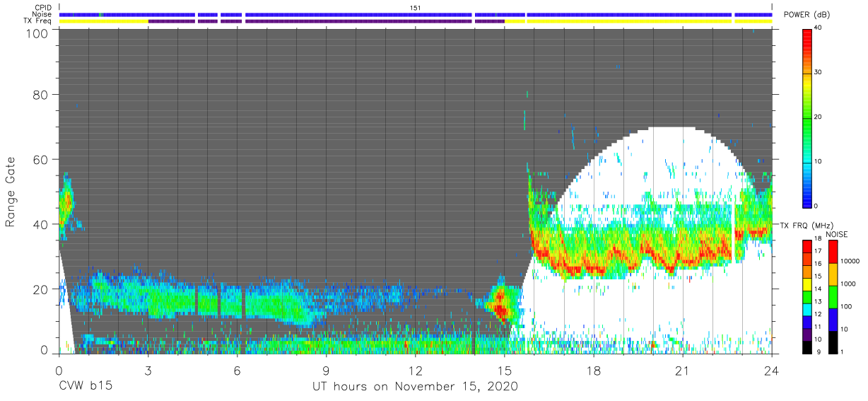Click the 12 hour tick label
This screenshot has width=868, height=401.
coord(415,371)
